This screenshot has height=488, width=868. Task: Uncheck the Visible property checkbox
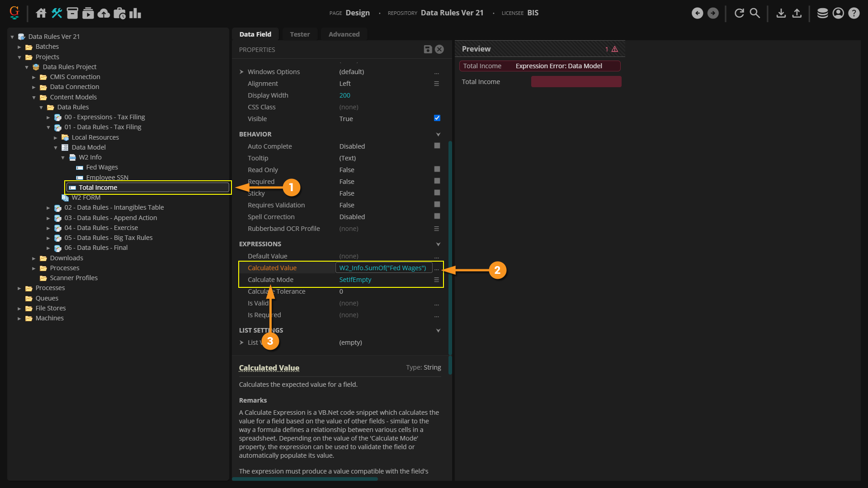tap(437, 118)
